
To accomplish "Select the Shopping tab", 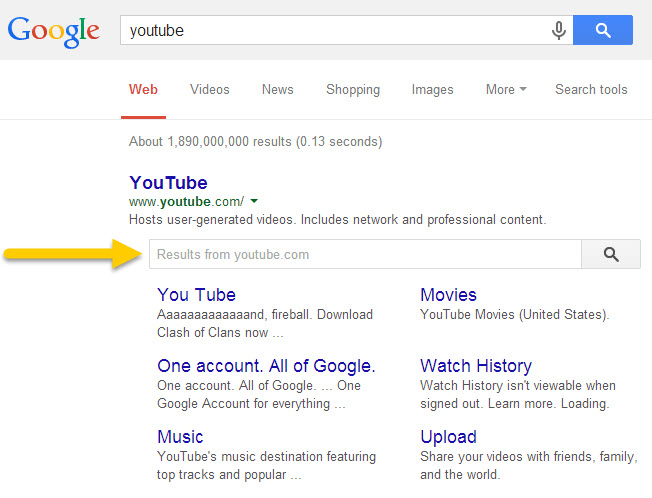I will coord(353,90).
